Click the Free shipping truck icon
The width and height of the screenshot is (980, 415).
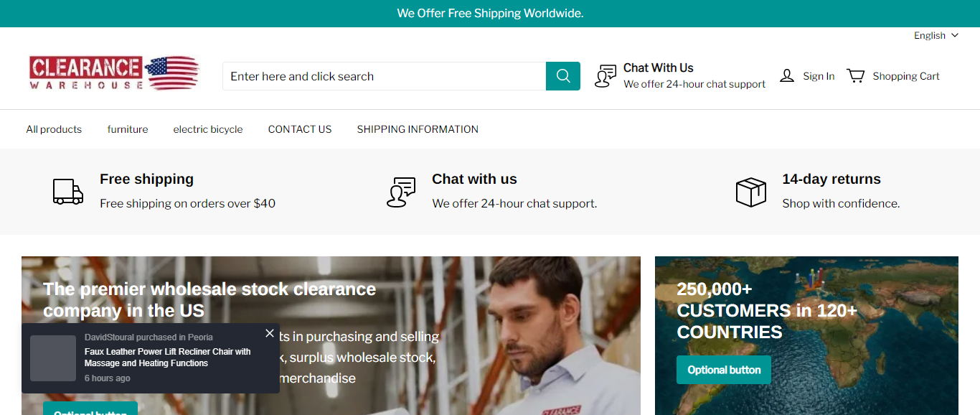68,192
